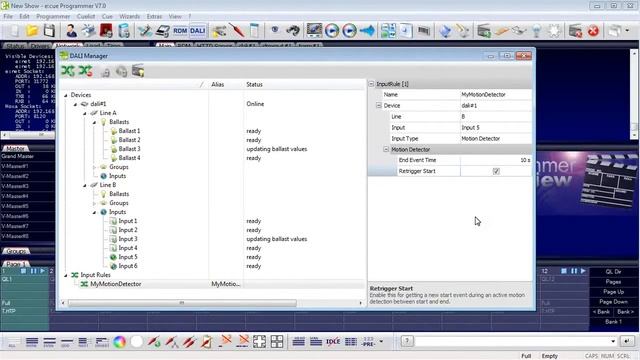Click the red laser pointer toolbar icon
Image resolution: width=640 pixels, height=360 pixels.
coord(237,31)
